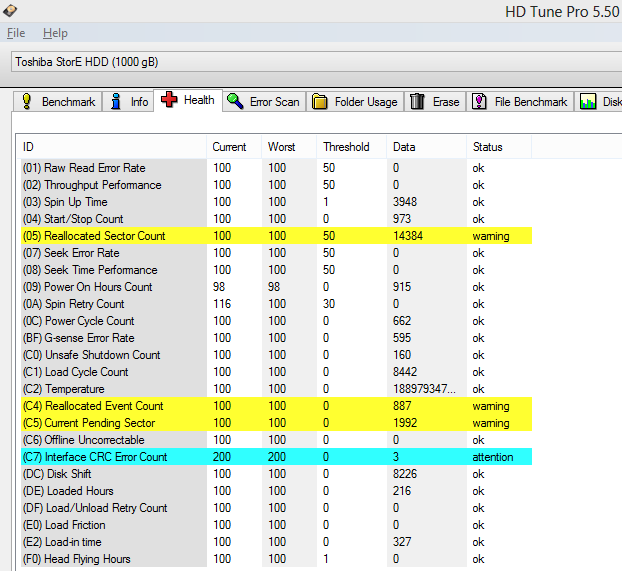The width and height of the screenshot is (622, 571).
Task: Switch to the Info tab
Action: coord(128,102)
